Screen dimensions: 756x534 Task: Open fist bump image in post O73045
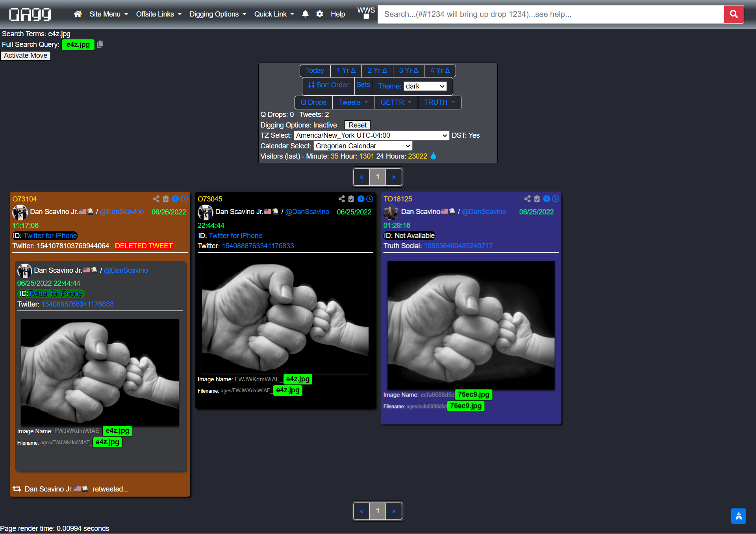[285, 317]
